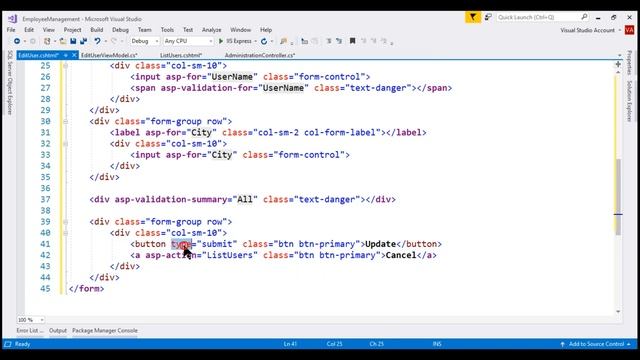This screenshot has width=640, height=360.
Task: Click the red VA account avatar
Action: tap(629, 30)
